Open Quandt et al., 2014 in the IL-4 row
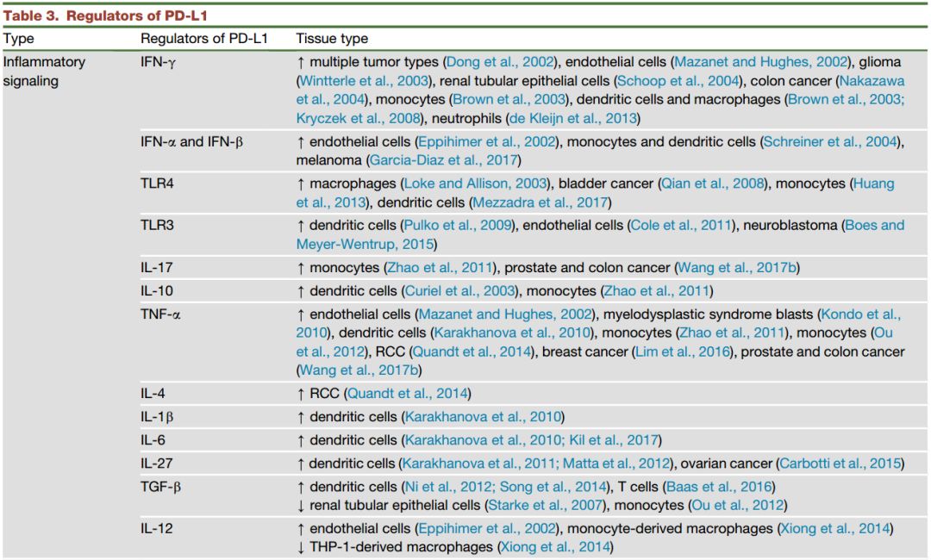The height and width of the screenshot is (560, 931). 407,394
